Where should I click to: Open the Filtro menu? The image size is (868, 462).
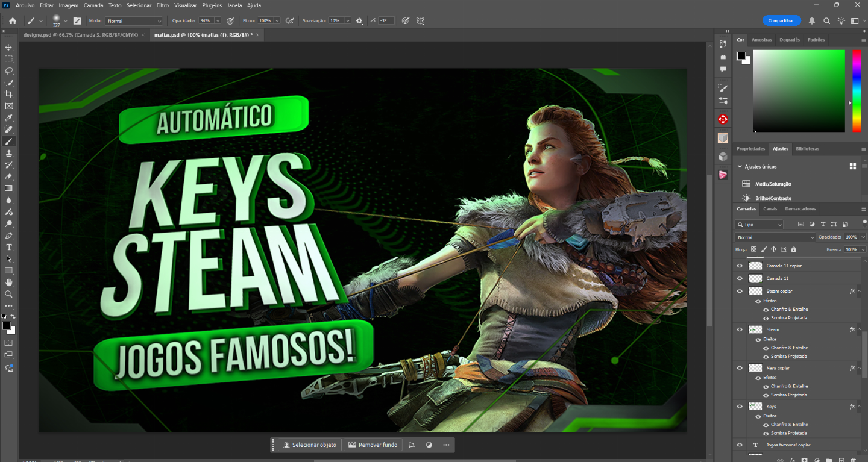click(x=162, y=5)
